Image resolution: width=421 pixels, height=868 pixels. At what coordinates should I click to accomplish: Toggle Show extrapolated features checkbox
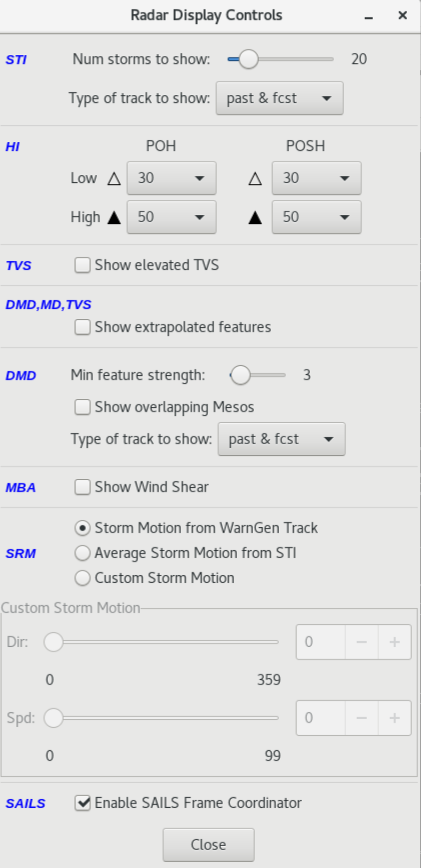coord(82,327)
